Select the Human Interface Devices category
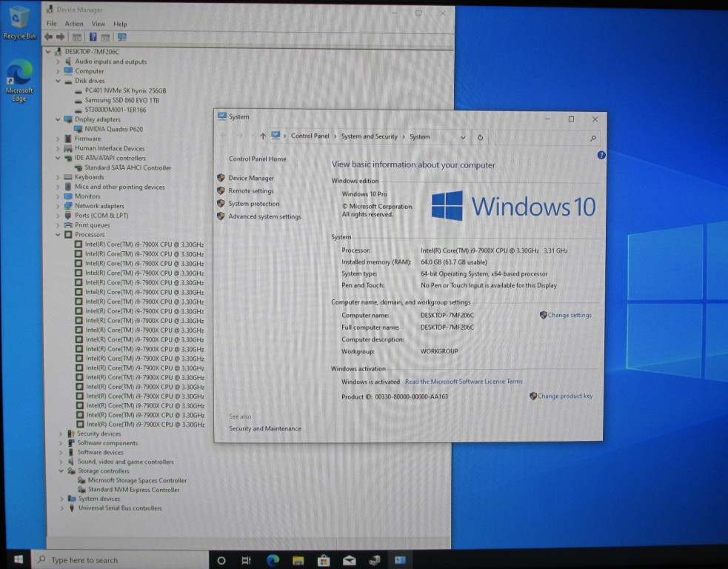This screenshot has width=728, height=569. tap(110, 148)
